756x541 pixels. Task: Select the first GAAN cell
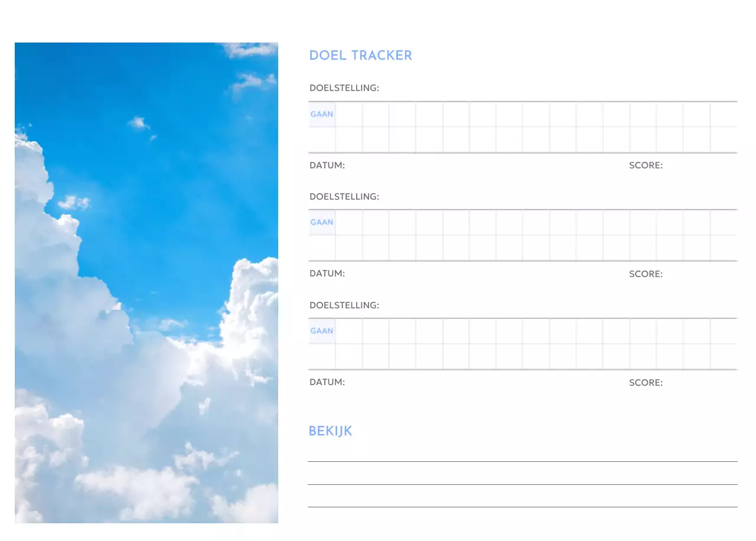tap(321, 114)
